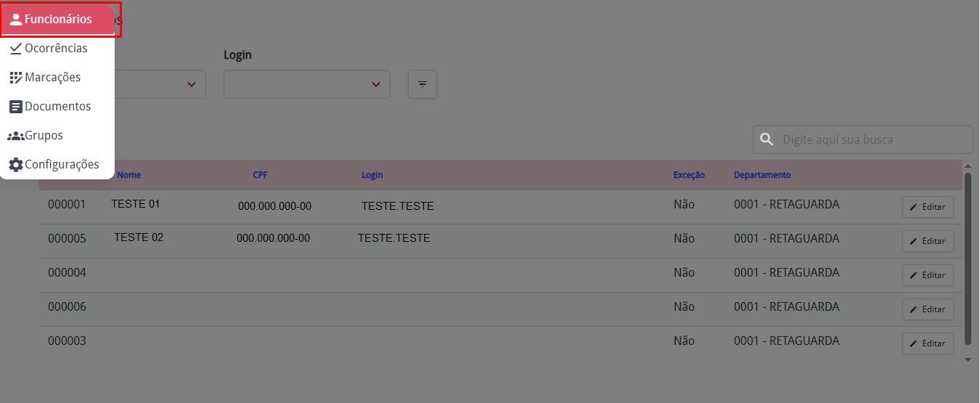This screenshot has height=403, width=980.
Task: Click the search magnifier icon
Action: click(x=766, y=139)
